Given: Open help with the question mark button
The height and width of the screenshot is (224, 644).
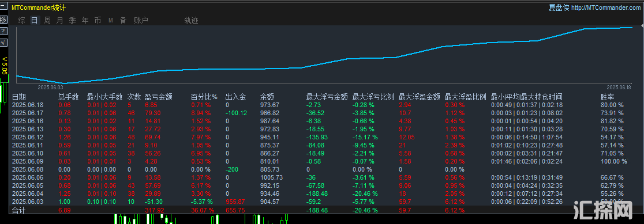Looking at the screenshot, I should (x=3, y=31).
